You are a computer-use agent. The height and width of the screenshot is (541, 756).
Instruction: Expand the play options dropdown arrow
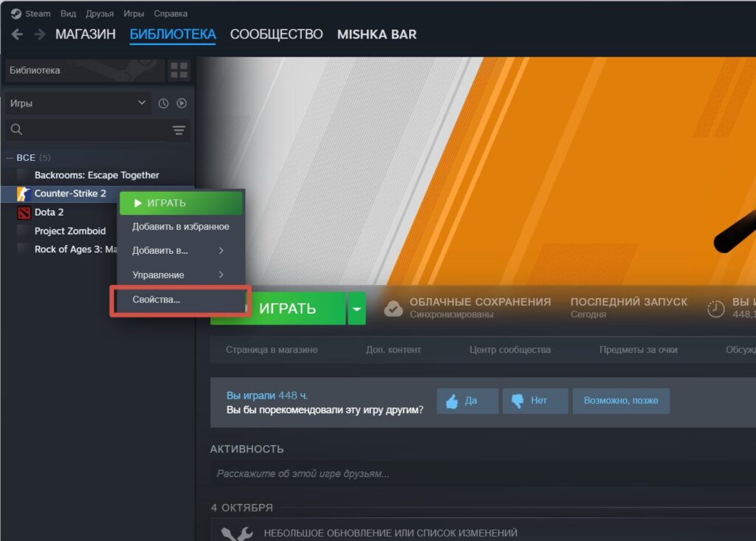[356, 309]
